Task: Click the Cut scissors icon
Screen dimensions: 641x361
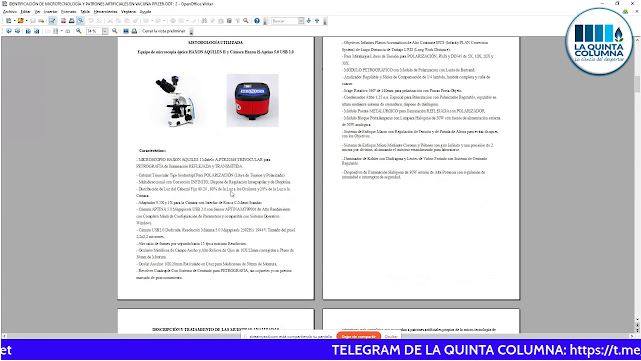Action: 110,20
